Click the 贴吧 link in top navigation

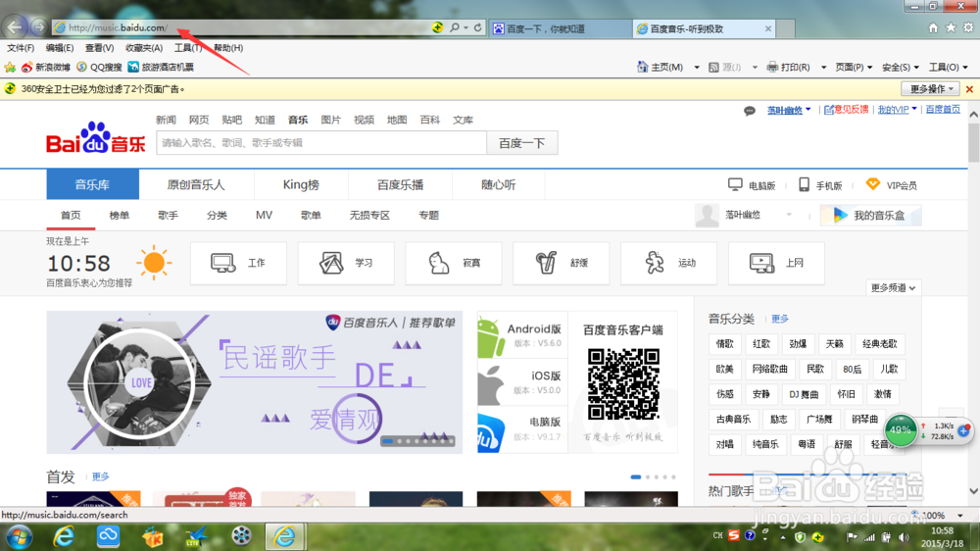pyautogui.click(x=231, y=120)
